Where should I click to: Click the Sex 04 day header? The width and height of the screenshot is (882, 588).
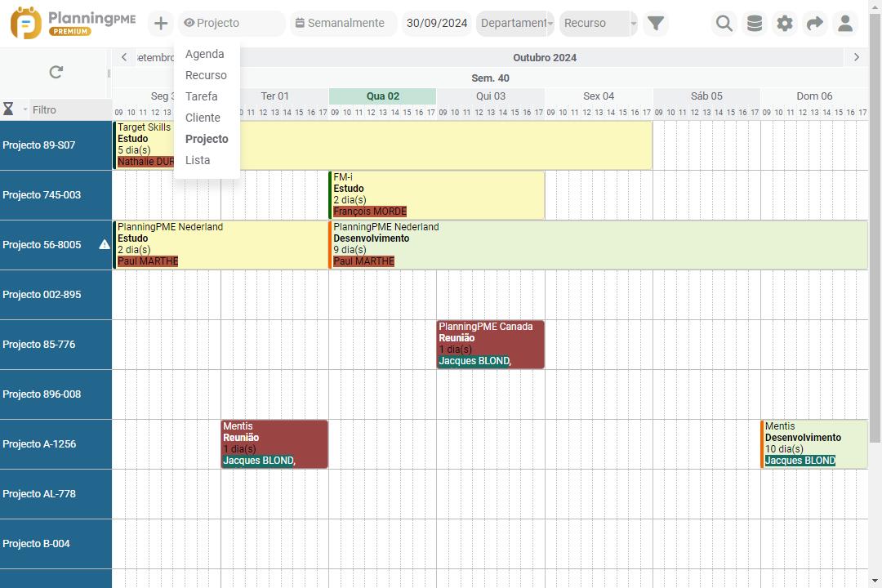pyautogui.click(x=599, y=96)
